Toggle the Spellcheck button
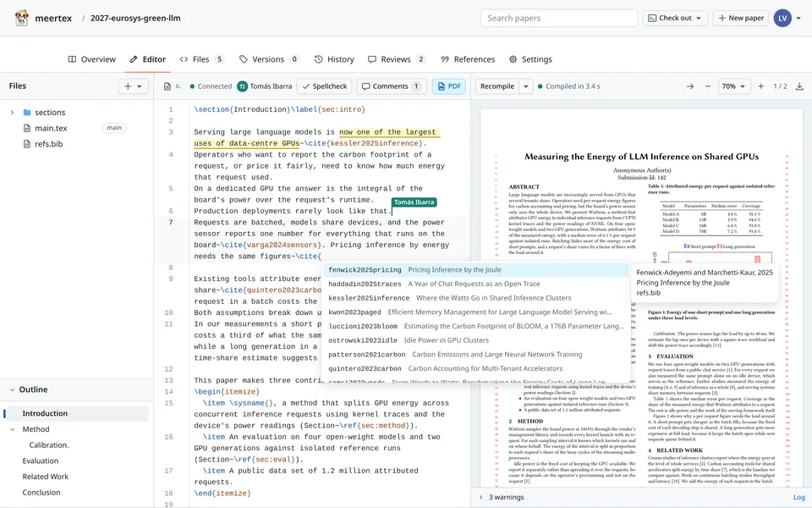The width and height of the screenshot is (812, 508). pos(324,86)
